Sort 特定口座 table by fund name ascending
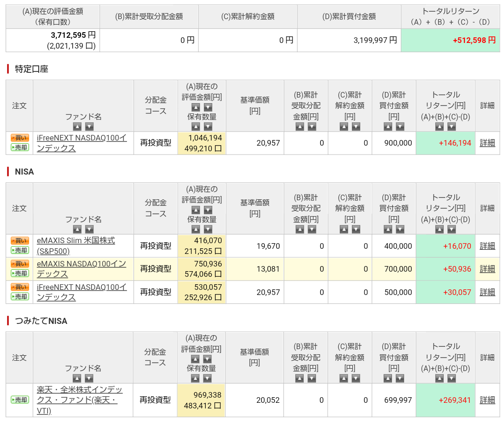This screenshot has height=421, width=504. [x=77, y=126]
